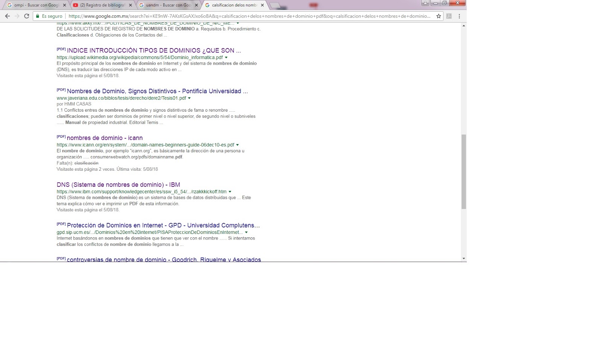Open "Nombres de Dominio, Signos Distintivos" result
Image resolution: width=602 pixels, height=364 pixels.
click(x=157, y=91)
